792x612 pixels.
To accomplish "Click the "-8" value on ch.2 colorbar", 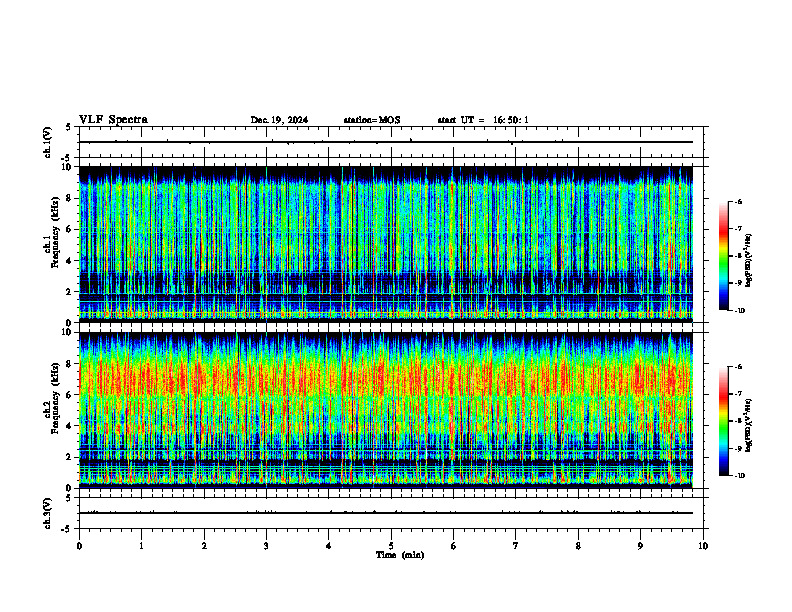I will pyautogui.click(x=738, y=421).
